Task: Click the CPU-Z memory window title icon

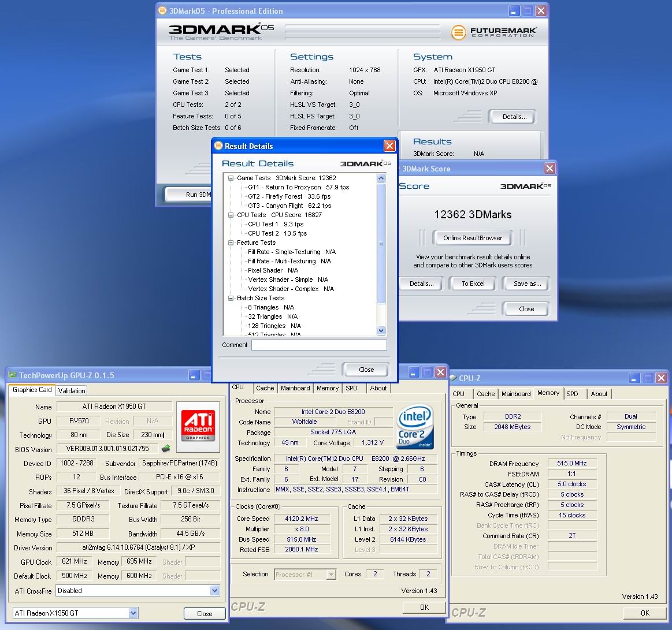Action: pyautogui.click(x=453, y=378)
